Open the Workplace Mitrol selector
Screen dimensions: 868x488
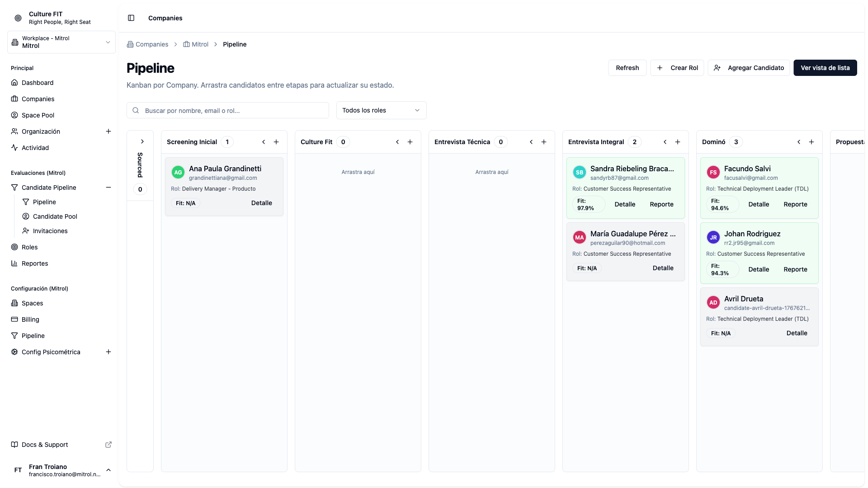(x=61, y=42)
